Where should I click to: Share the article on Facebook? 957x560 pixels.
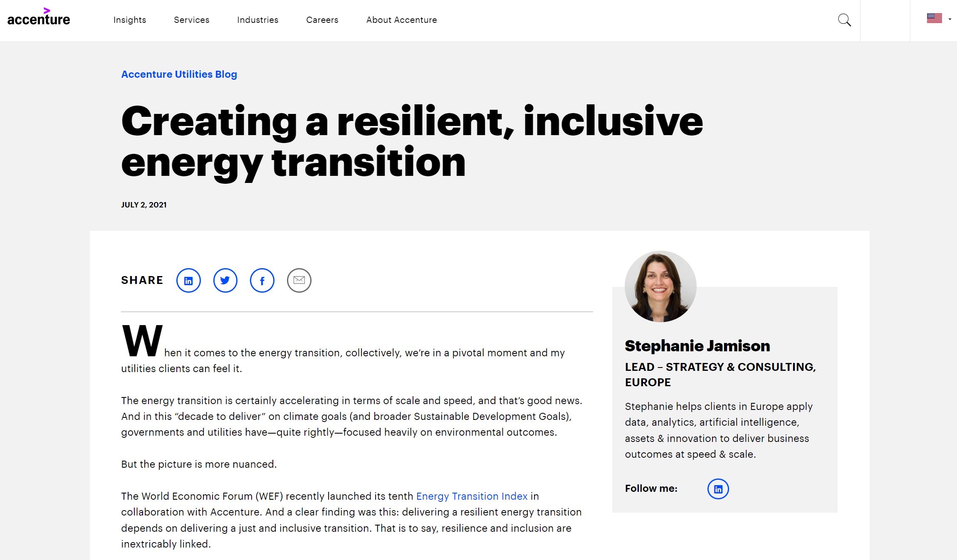coord(262,280)
